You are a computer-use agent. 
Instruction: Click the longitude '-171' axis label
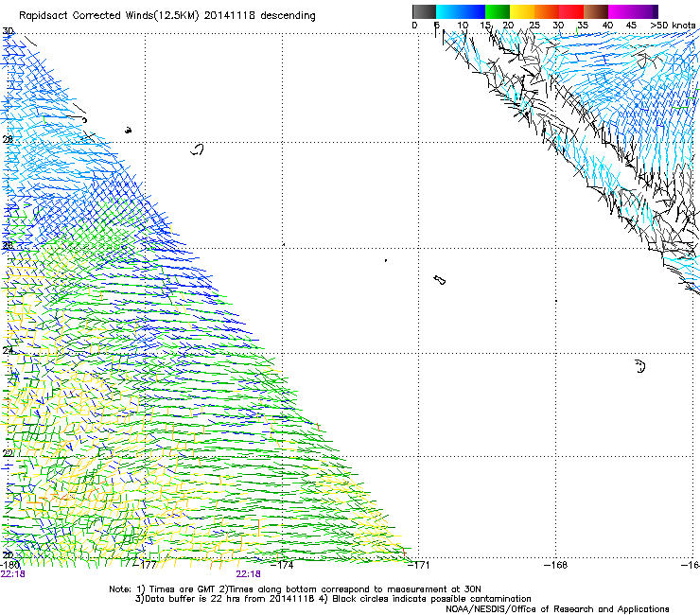(x=419, y=565)
